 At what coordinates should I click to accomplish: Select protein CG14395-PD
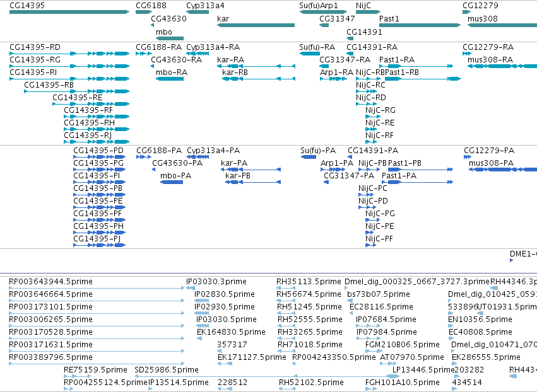point(99,157)
